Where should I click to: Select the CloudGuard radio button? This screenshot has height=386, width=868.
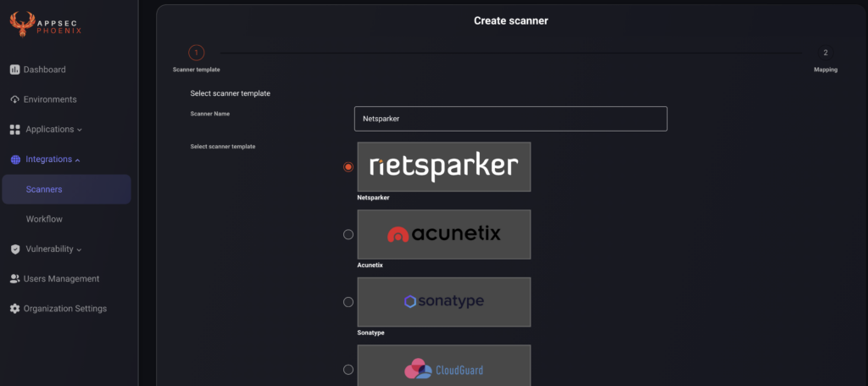click(348, 369)
